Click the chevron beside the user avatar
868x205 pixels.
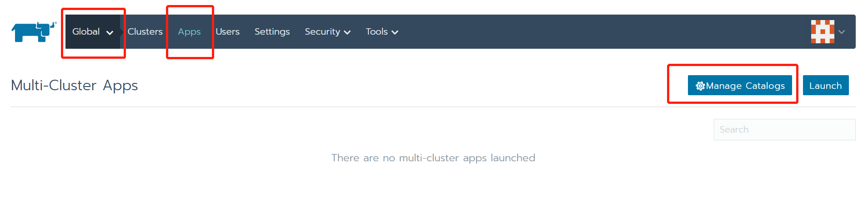click(x=842, y=32)
